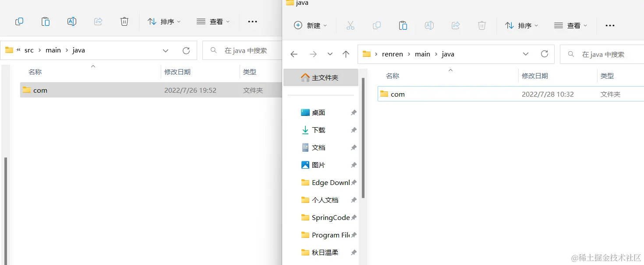Click folder icon at right address bar start
The image size is (644, 265).
click(x=367, y=54)
